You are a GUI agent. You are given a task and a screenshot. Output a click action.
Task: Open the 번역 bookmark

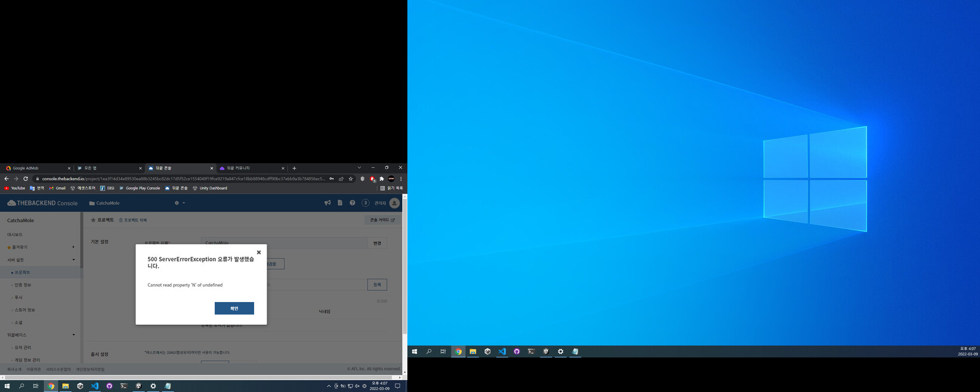tap(37, 188)
